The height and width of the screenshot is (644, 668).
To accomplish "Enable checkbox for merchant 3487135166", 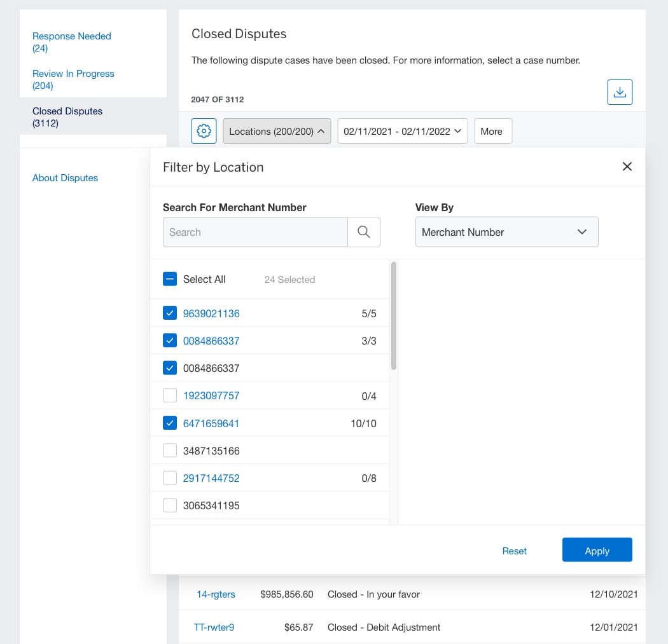I will coord(169,450).
